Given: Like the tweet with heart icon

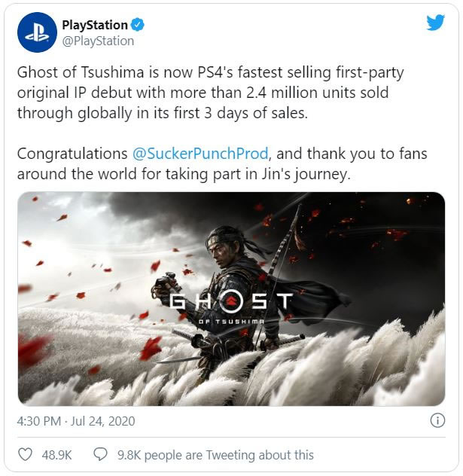Looking at the screenshot, I should pyautogui.click(x=25, y=455).
